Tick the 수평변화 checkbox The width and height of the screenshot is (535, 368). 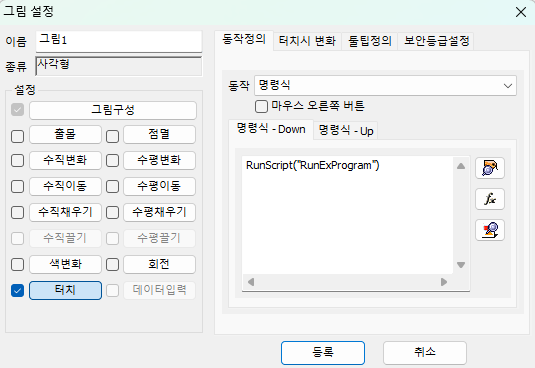(x=112, y=161)
